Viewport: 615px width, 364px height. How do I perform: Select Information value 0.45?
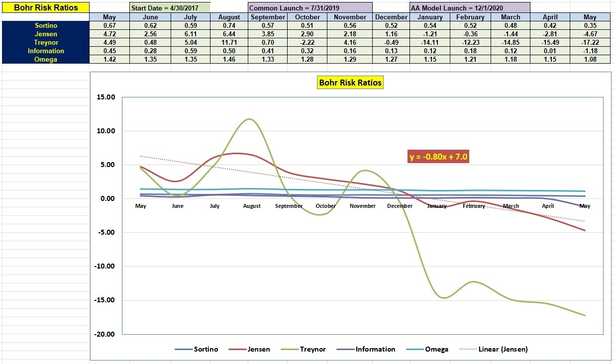(110, 51)
